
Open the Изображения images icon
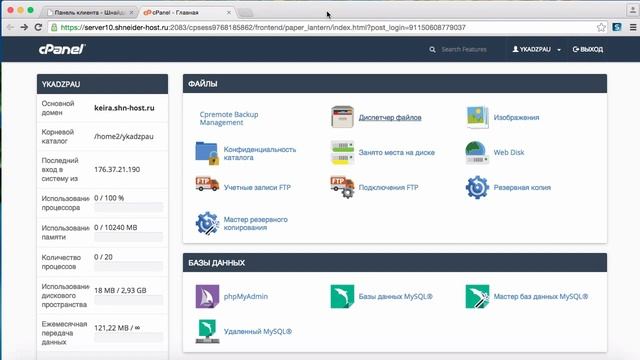(x=477, y=117)
